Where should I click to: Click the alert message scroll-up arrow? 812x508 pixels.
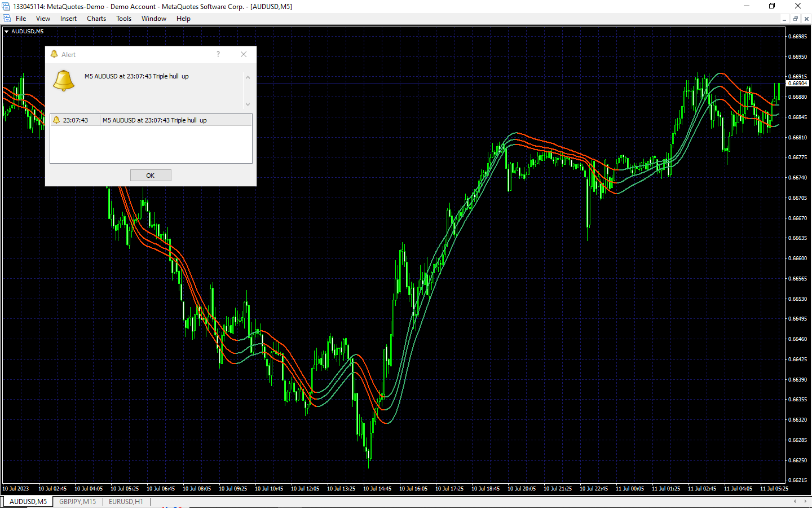[248, 77]
